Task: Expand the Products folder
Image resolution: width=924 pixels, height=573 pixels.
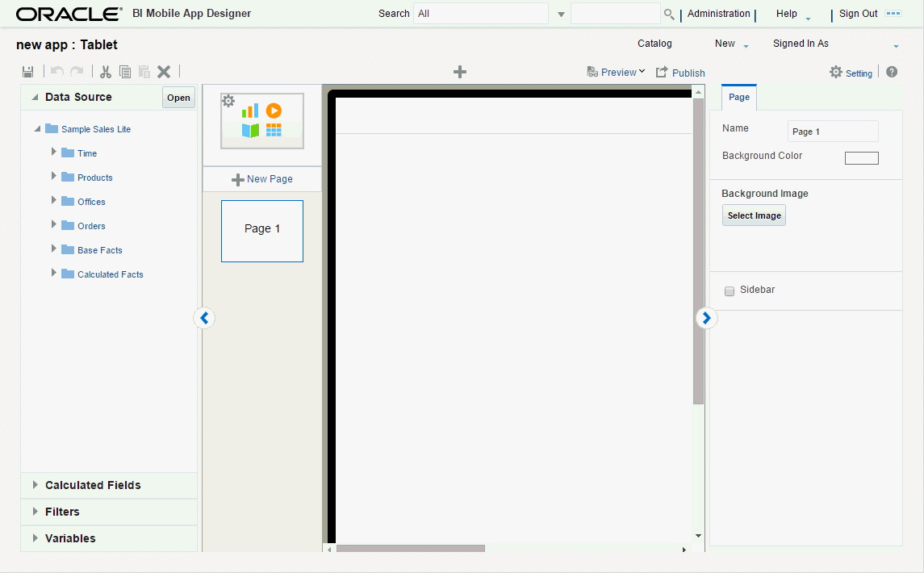Action: coord(53,177)
